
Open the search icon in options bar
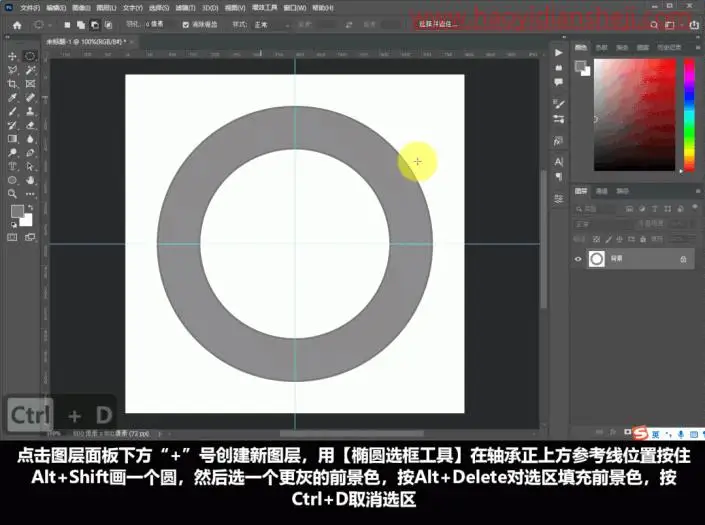[x=654, y=25]
